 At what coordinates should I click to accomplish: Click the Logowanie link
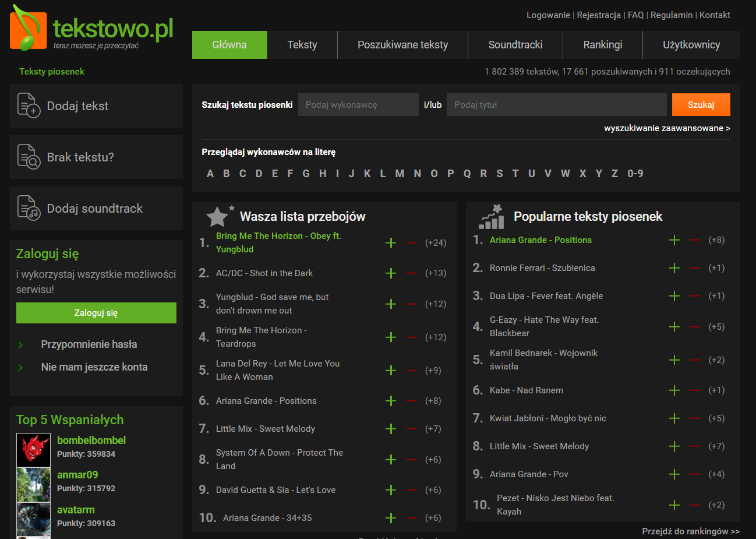click(x=548, y=15)
